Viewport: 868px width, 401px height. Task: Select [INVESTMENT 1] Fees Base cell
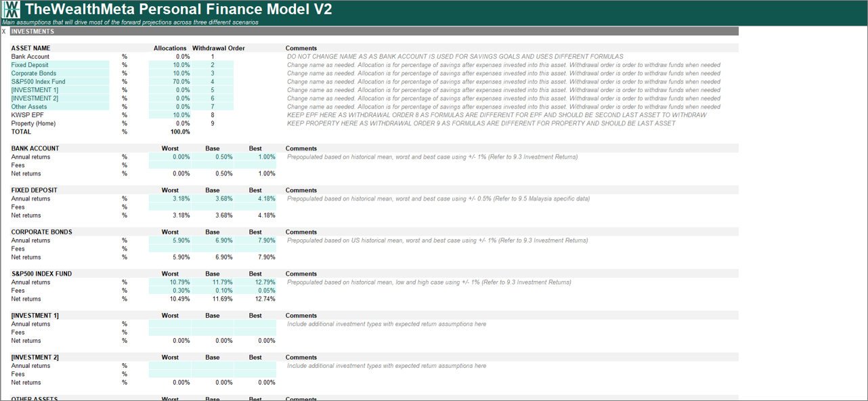coord(213,333)
